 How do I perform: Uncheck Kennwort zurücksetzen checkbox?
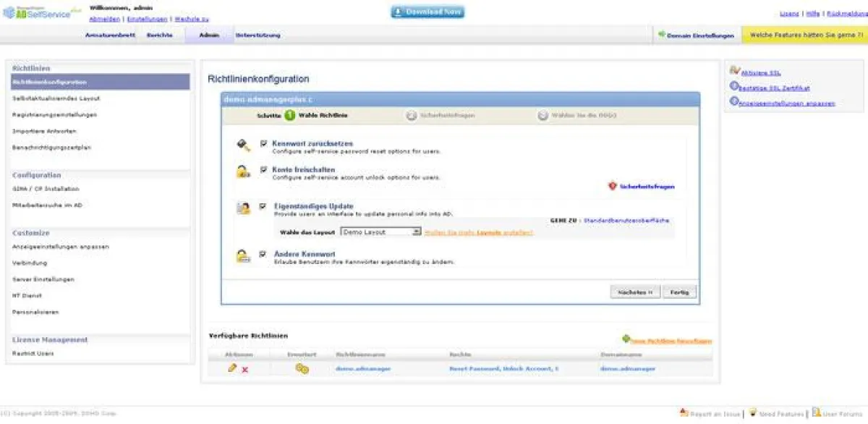click(x=264, y=144)
